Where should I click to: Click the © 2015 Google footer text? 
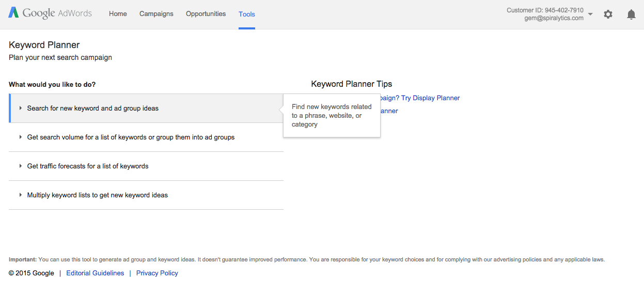coord(32,273)
